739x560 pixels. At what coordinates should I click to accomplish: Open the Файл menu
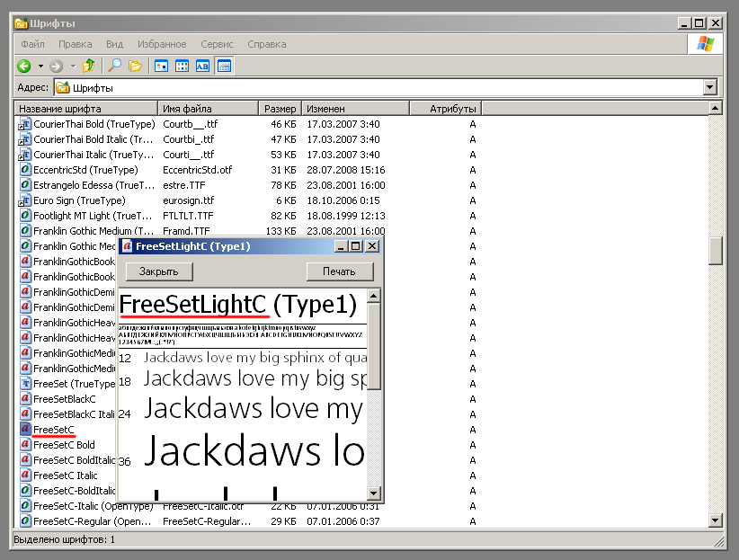click(x=32, y=44)
